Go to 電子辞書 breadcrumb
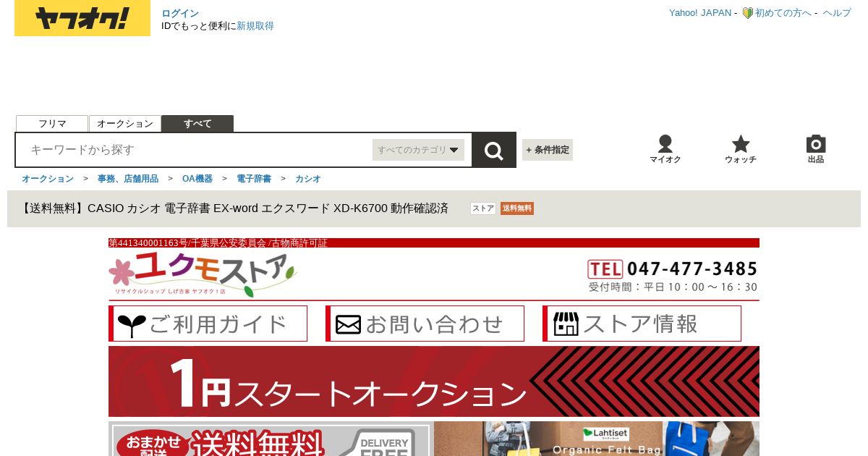 254,179
